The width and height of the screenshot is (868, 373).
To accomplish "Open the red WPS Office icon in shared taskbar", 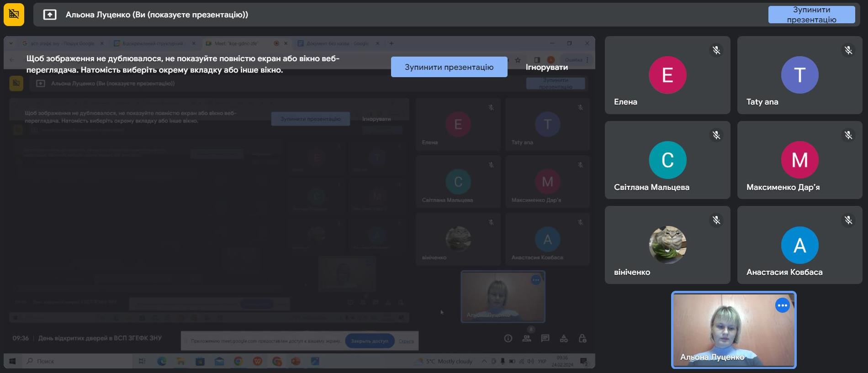I will tap(258, 361).
